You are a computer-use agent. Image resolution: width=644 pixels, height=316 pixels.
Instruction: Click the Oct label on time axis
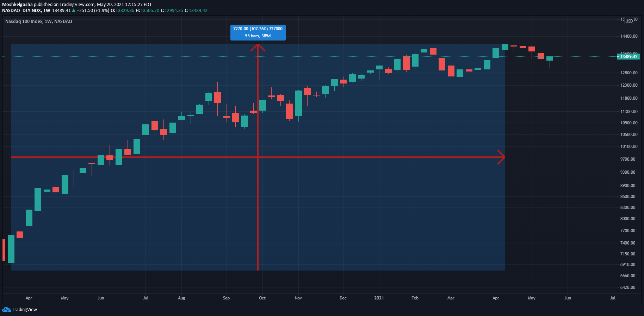(262, 298)
